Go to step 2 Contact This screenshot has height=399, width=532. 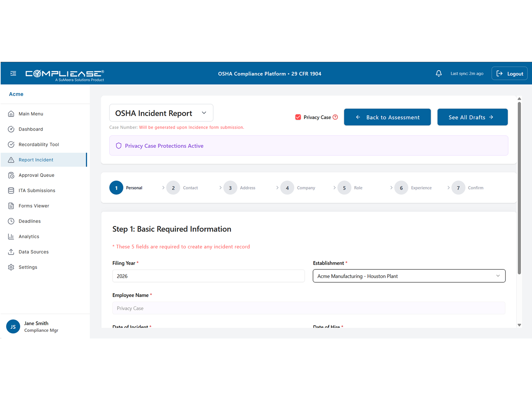point(173,188)
